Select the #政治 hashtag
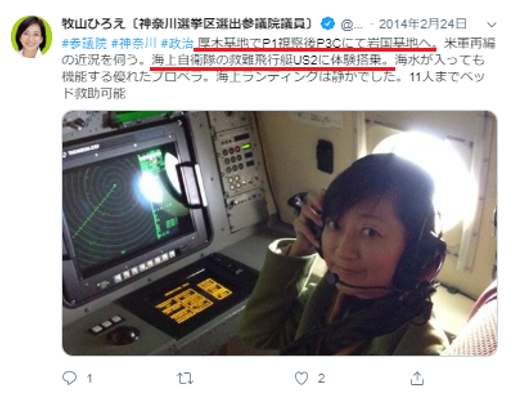Image resolution: width=514 pixels, height=402 pixels. tap(177, 43)
